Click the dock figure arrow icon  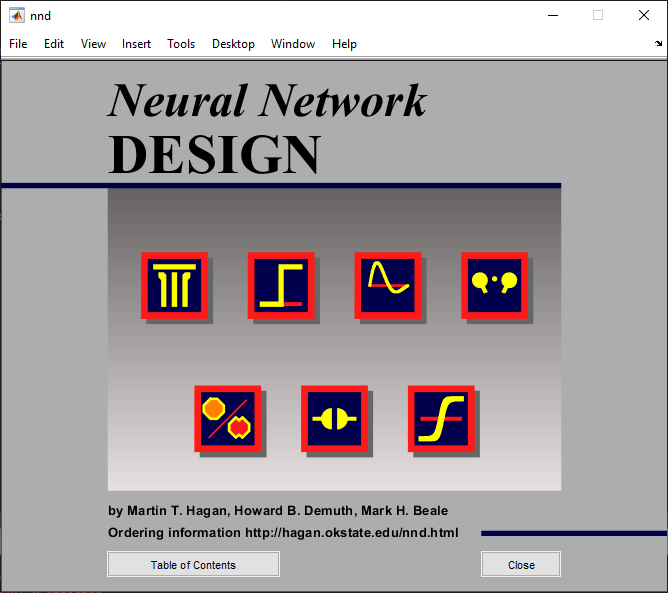(659, 43)
